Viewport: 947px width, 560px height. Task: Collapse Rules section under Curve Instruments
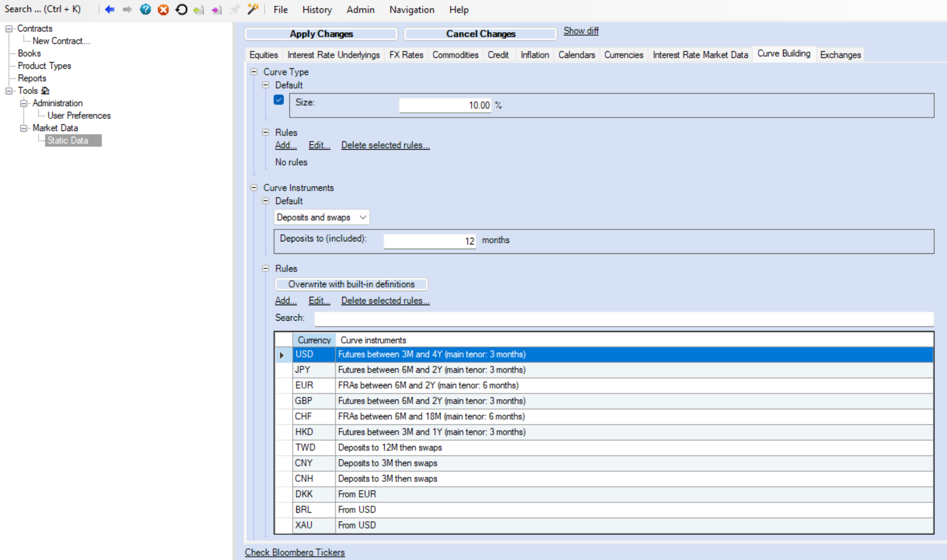tap(266, 268)
